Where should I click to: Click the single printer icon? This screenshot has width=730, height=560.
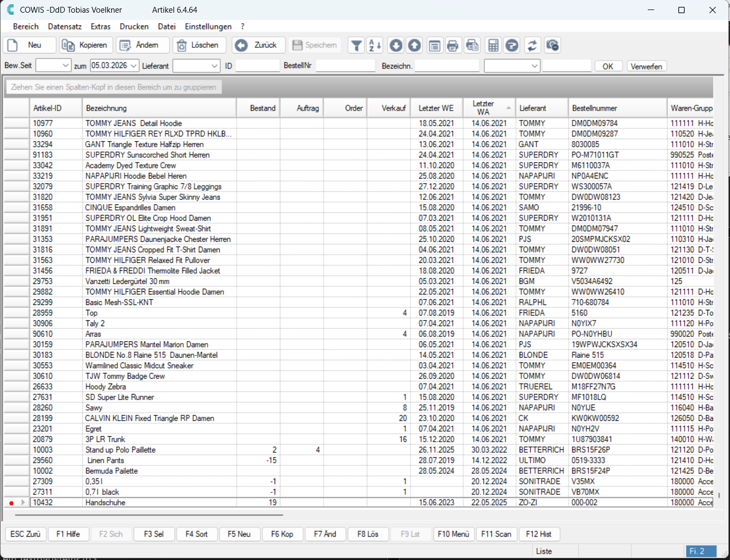pyautogui.click(x=452, y=45)
